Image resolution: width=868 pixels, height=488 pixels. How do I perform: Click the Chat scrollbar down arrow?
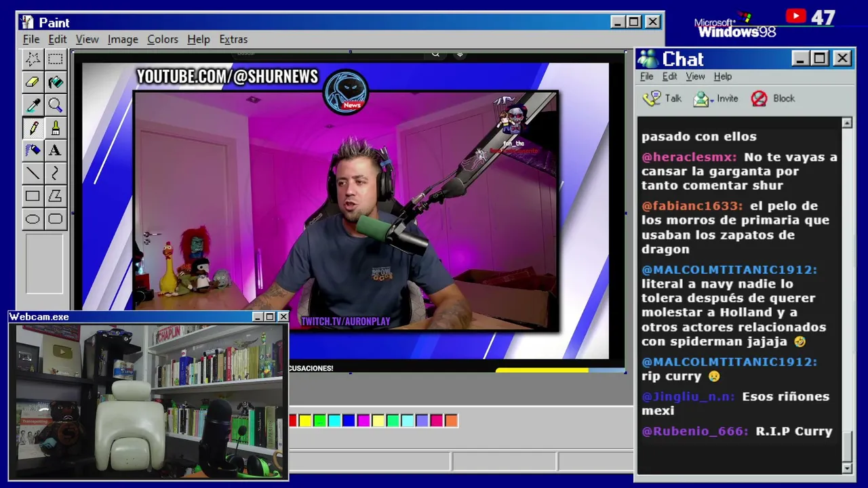(x=847, y=468)
